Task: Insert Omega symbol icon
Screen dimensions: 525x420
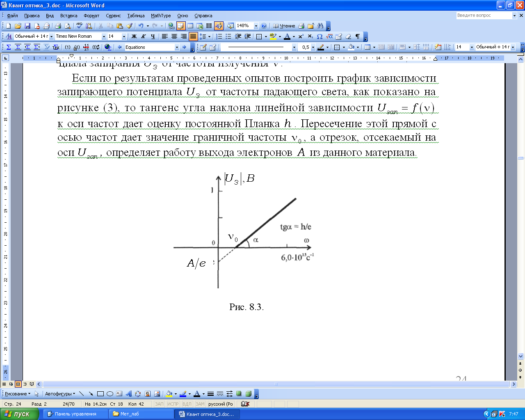Action: tap(320, 37)
